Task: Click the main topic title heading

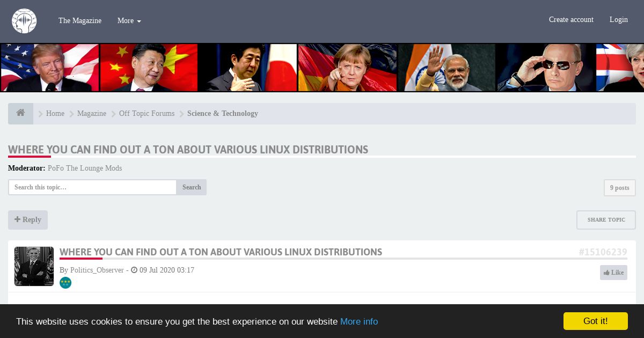Action: click(188, 150)
